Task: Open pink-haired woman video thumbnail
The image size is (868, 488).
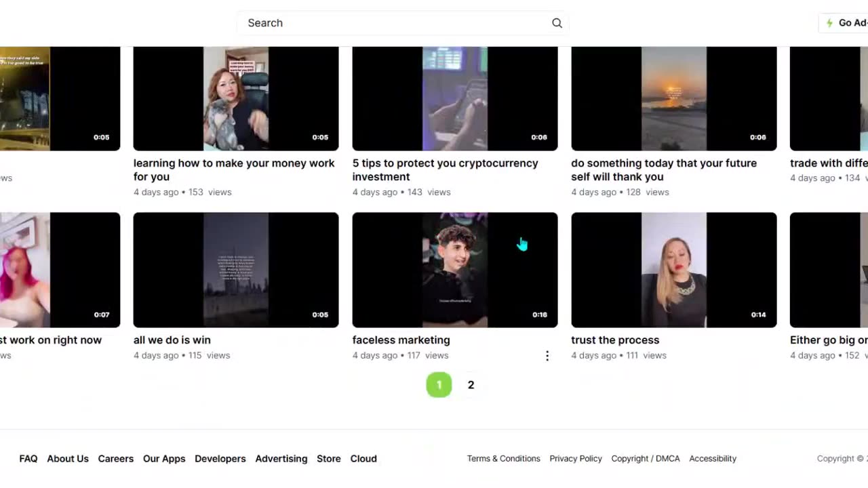Action: click(60, 270)
